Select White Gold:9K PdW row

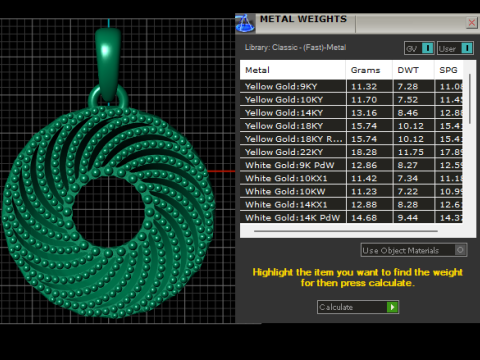pos(351,165)
